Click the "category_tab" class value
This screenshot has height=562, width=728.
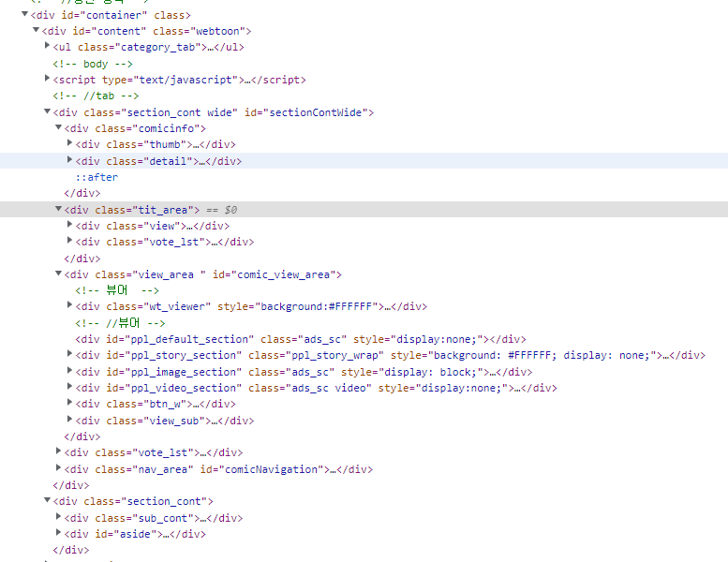point(157,48)
